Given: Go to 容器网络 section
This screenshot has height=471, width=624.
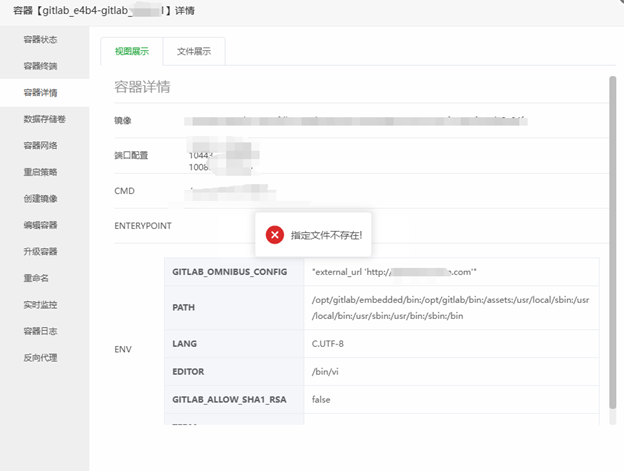Looking at the screenshot, I should tap(40, 146).
